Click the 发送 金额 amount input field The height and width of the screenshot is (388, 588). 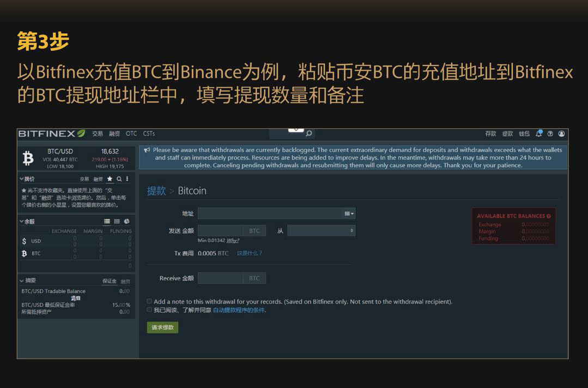click(221, 231)
